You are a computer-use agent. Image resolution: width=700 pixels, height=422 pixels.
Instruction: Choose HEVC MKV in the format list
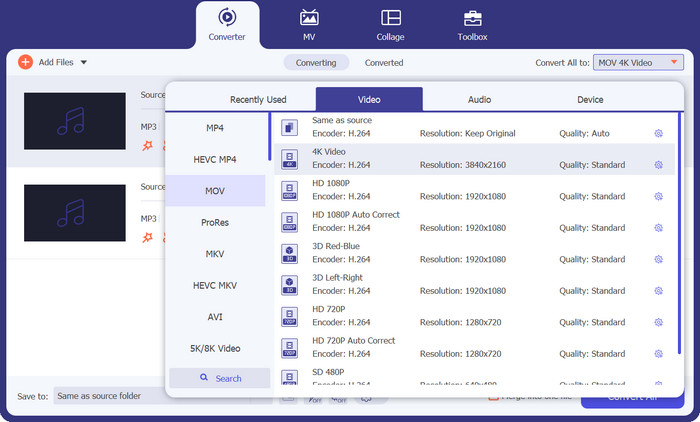point(215,285)
